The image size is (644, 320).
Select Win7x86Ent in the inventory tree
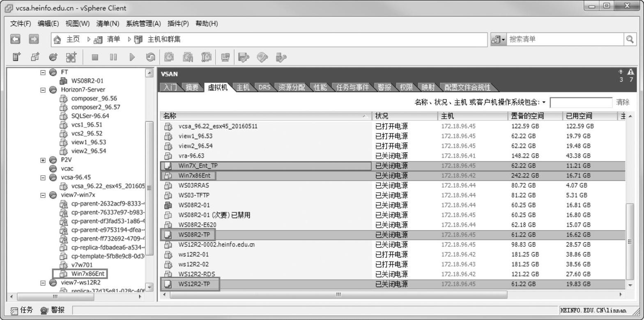[x=89, y=274]
